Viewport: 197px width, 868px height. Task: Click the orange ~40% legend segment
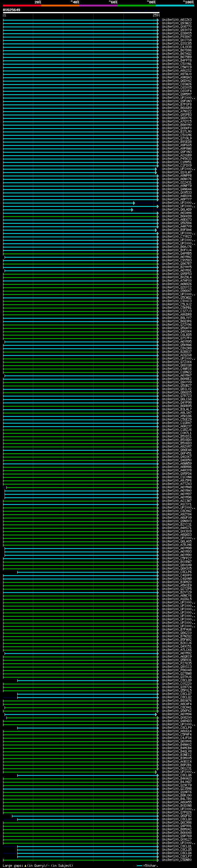tap(60, 6)
